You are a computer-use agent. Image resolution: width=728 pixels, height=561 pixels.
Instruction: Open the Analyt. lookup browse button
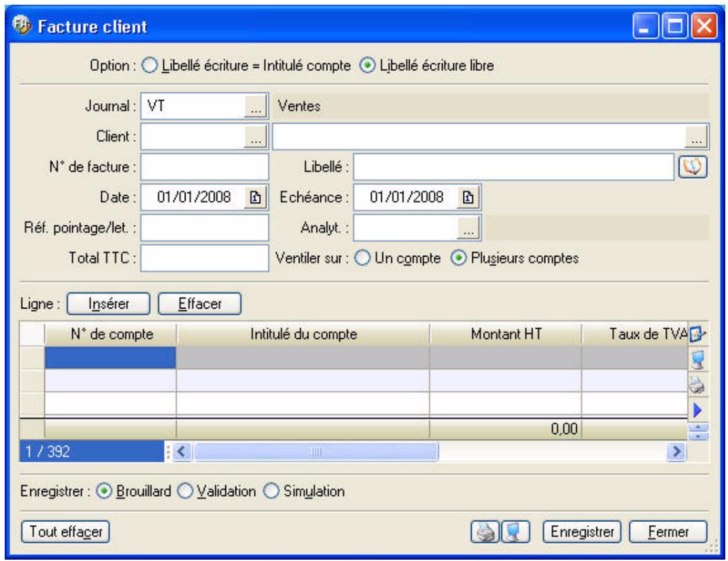(468, 228)
